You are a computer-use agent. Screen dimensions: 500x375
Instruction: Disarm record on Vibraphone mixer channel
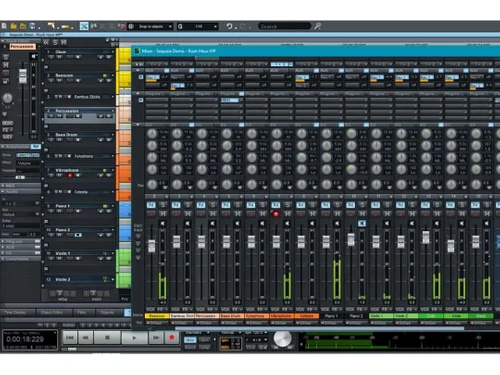pos(276,214)
